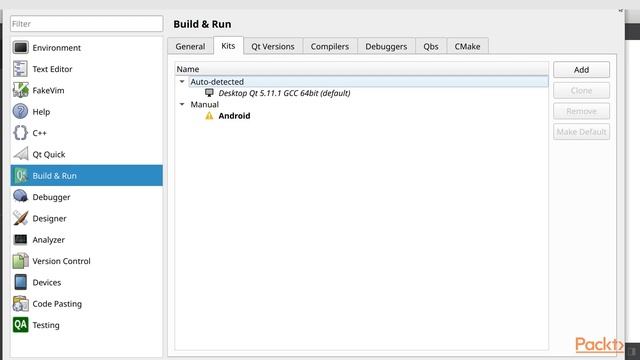640x360 pixels.
Task: Open the CMake tab
Action: (x=467, y=47)
